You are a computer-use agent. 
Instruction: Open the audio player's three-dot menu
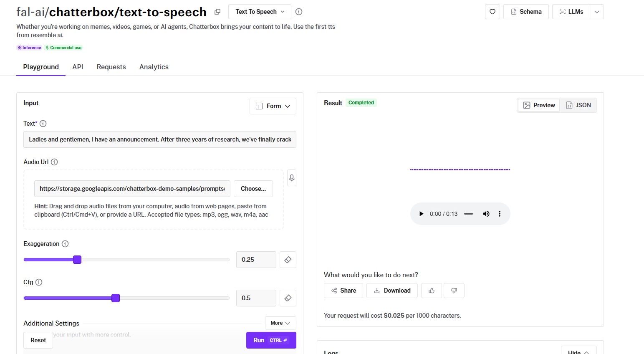click(x=500, y=214)
